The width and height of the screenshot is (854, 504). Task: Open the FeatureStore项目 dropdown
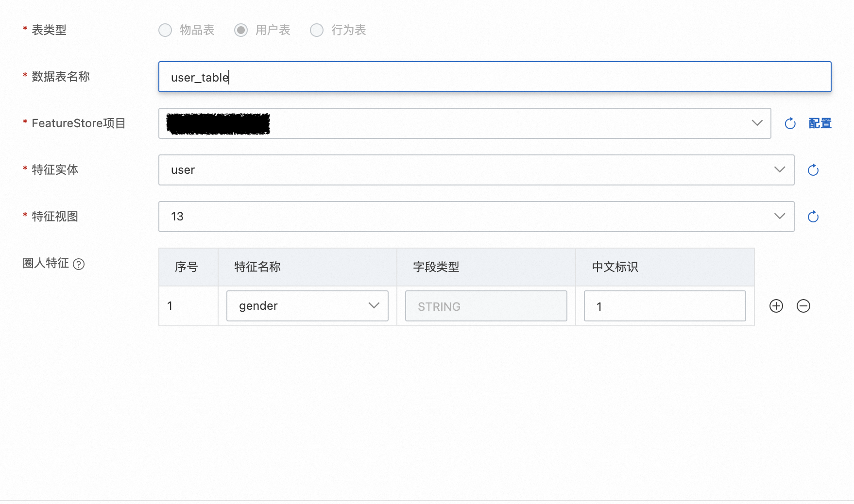464,123
